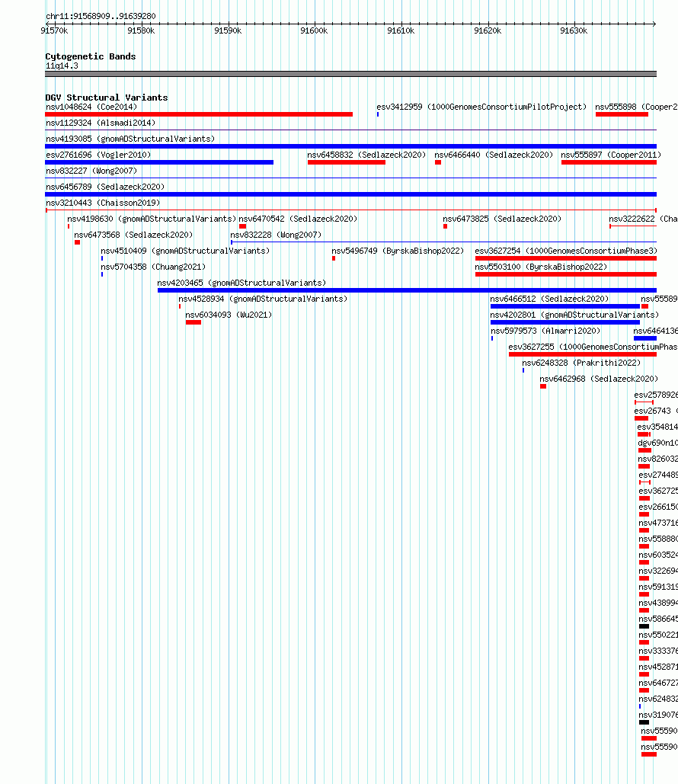Image resolution: width=678 pixels, height=784 pixels.
Task: Open nsv555897 (Cooper2011) variant label
Action: 611,155
